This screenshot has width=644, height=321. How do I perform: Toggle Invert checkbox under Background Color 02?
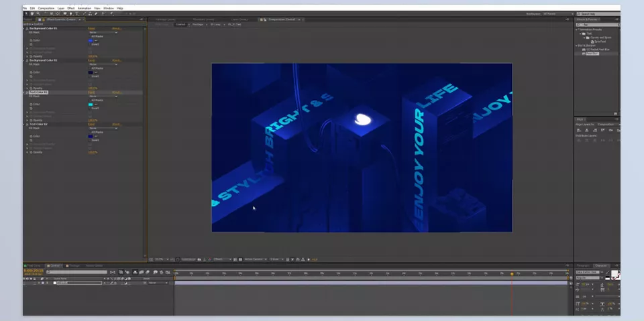(89, 76)
